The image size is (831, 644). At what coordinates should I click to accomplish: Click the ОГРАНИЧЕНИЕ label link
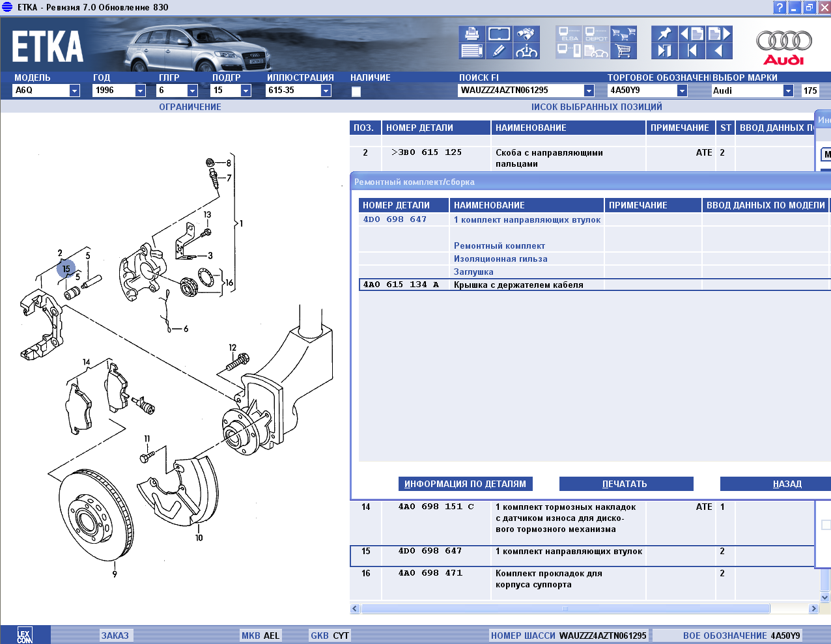[190, 107]
